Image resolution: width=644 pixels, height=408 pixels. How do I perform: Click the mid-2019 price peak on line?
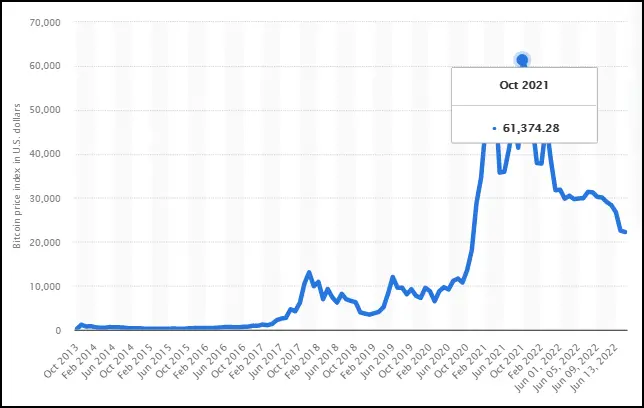393,277
